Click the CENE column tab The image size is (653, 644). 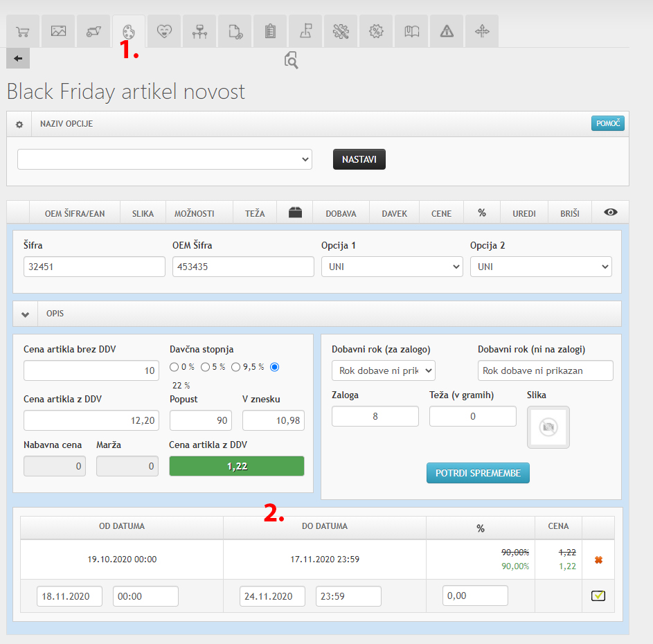pos(441,214)
